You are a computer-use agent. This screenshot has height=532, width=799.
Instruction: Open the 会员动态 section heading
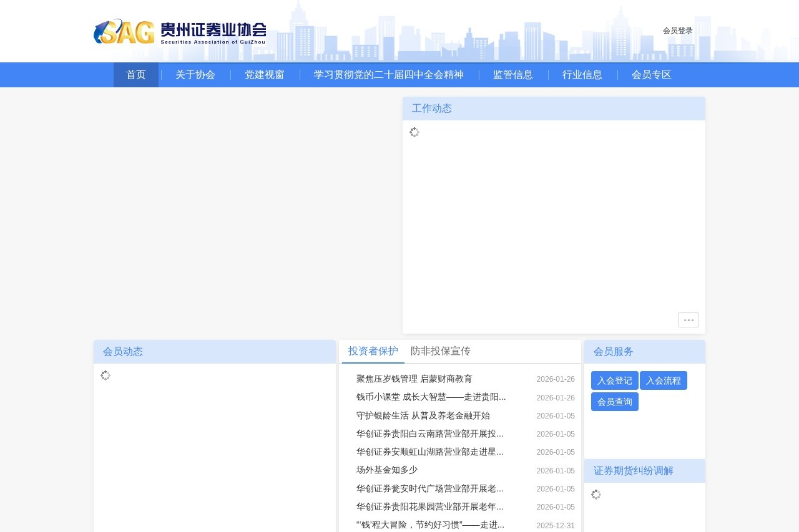pos(123,352)
